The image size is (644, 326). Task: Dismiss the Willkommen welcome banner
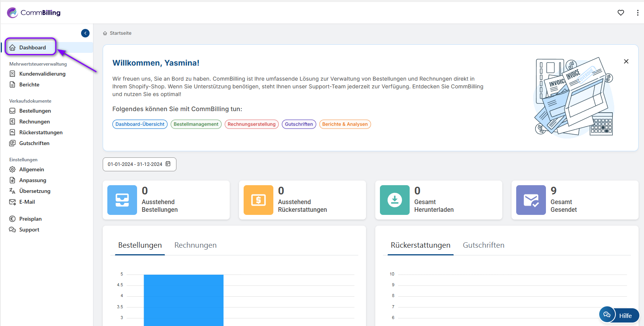[626, 61]
